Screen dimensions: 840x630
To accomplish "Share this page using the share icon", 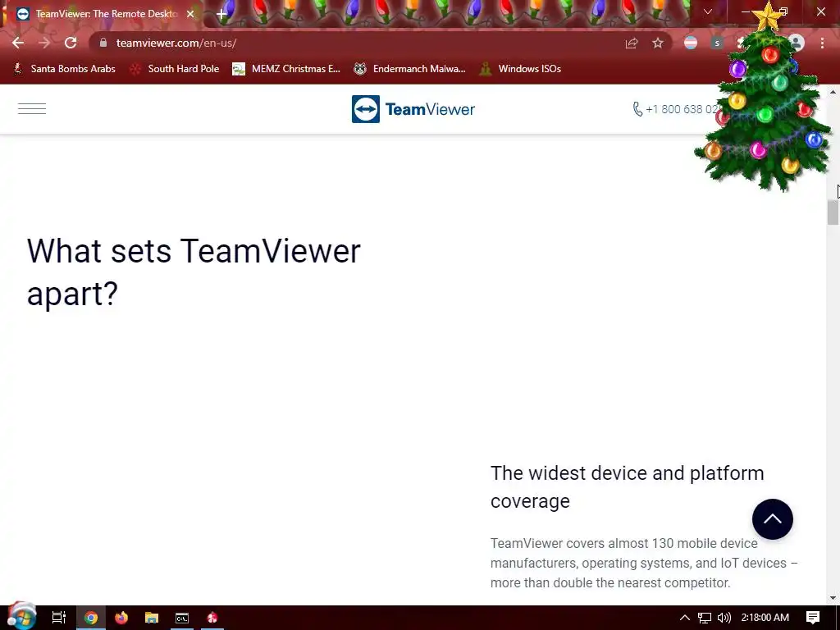I will (x=632, y=43).
